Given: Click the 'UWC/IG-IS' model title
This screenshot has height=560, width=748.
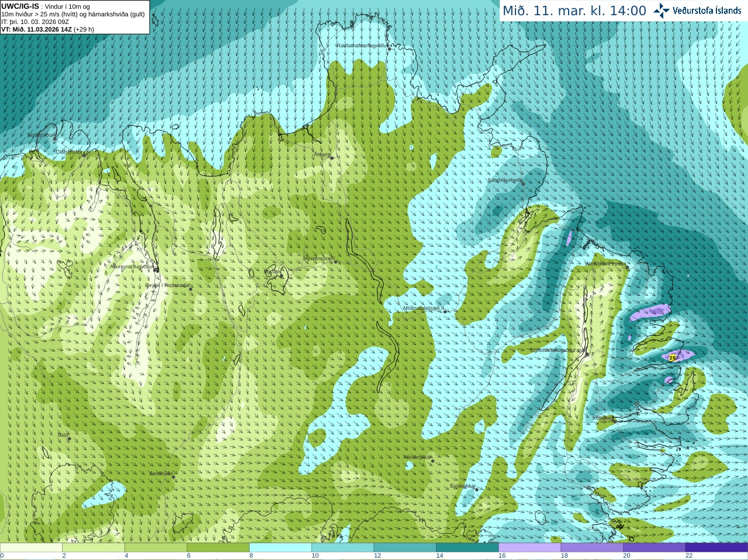Looking at the screenshot, I should [x=20, y=6].
